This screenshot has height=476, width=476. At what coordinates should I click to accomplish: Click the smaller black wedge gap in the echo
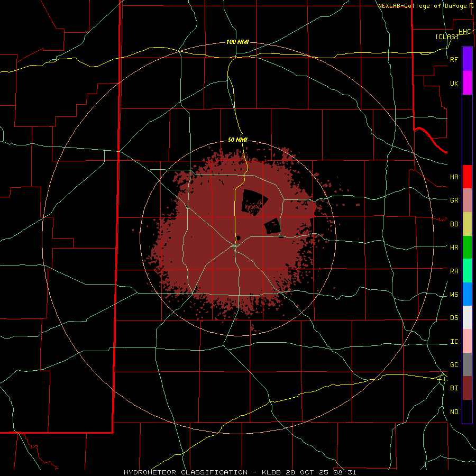272,226
